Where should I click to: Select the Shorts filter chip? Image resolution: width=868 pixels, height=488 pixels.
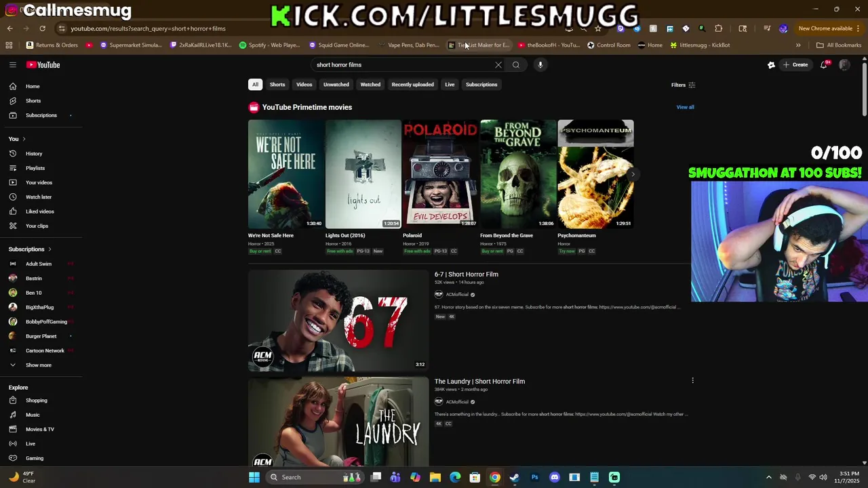pyautogui.click(x=277, y=85)
